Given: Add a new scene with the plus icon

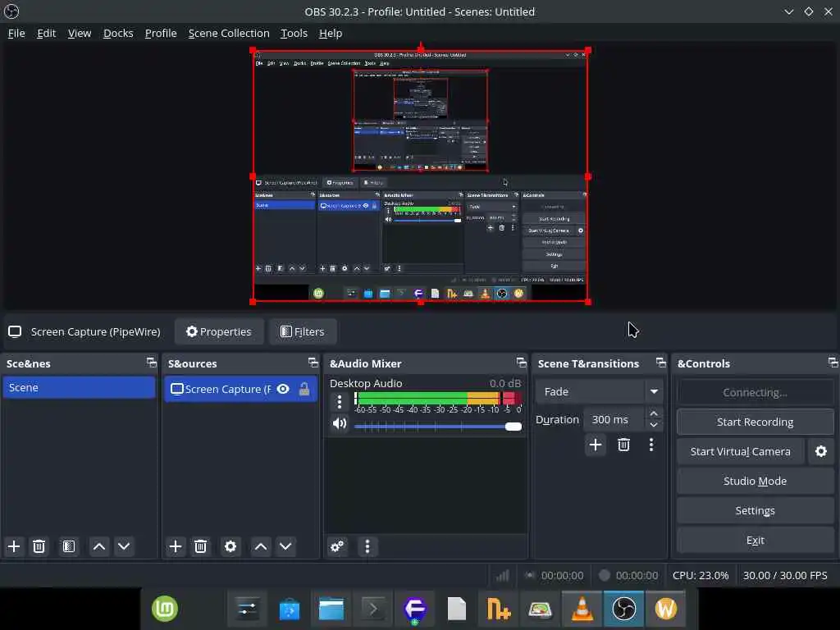Looking at the screenshot, I should coord(14,546).
